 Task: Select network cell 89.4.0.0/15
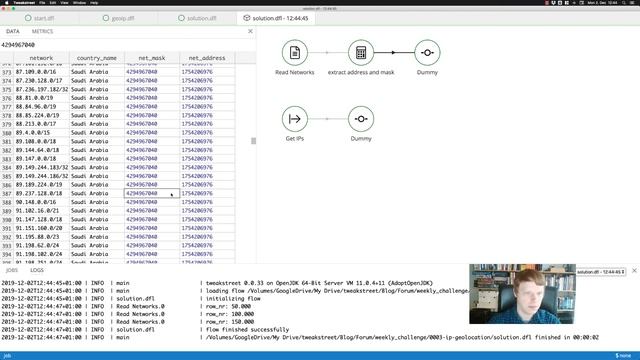tap(41, 133)
